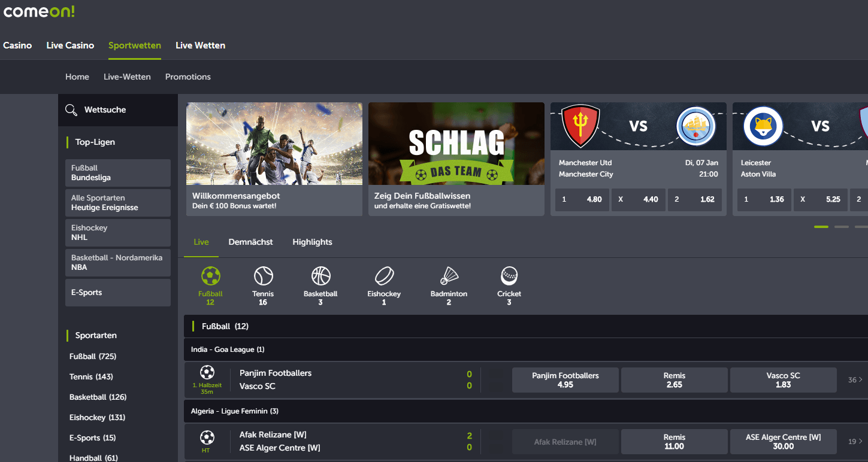Open the Panjim Footballers vs Vasco SC match
Image resolution: width=868 pixels, height=462 pixels.
(x=276, y=379)
